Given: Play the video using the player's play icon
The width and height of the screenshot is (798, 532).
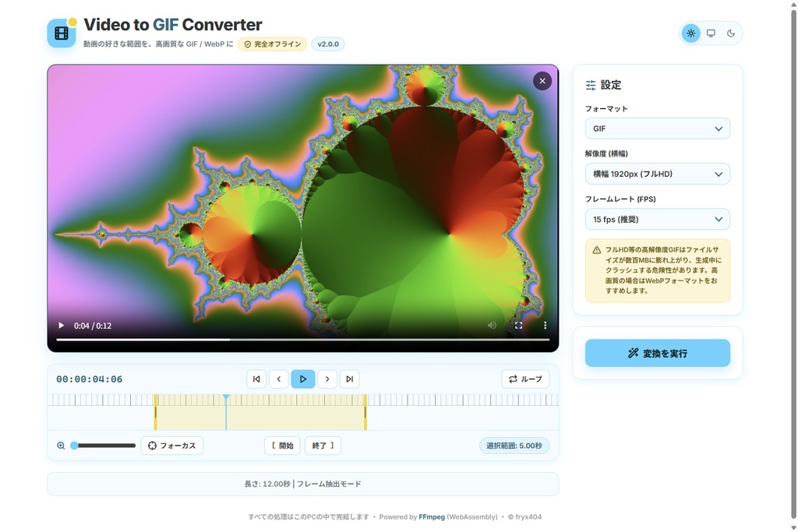Looking at the screenshot, I should coord(61,326).
